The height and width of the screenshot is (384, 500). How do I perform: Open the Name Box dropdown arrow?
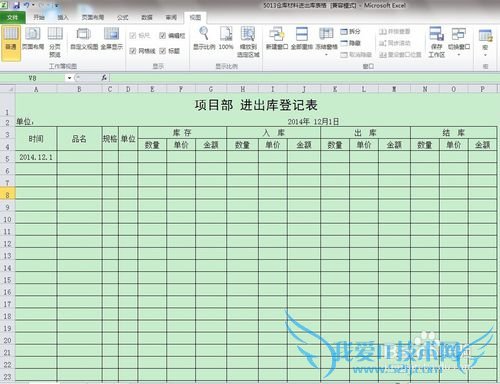point(69,78)
